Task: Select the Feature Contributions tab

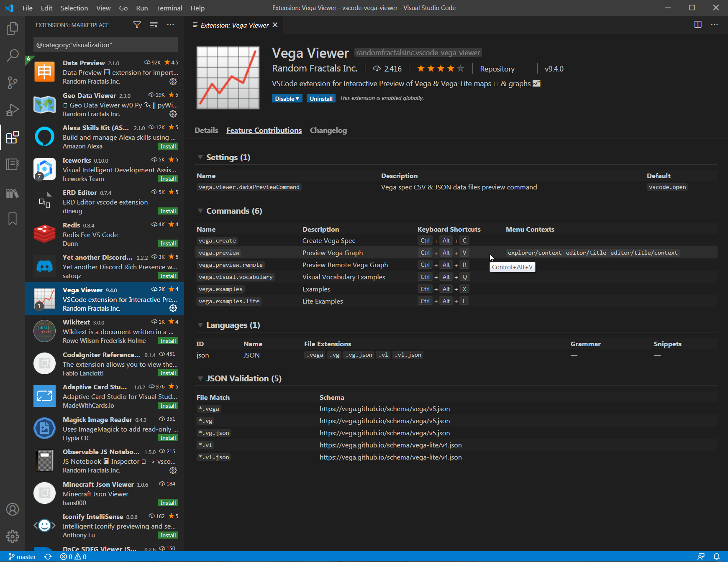Action: click(x=264, y=130)
